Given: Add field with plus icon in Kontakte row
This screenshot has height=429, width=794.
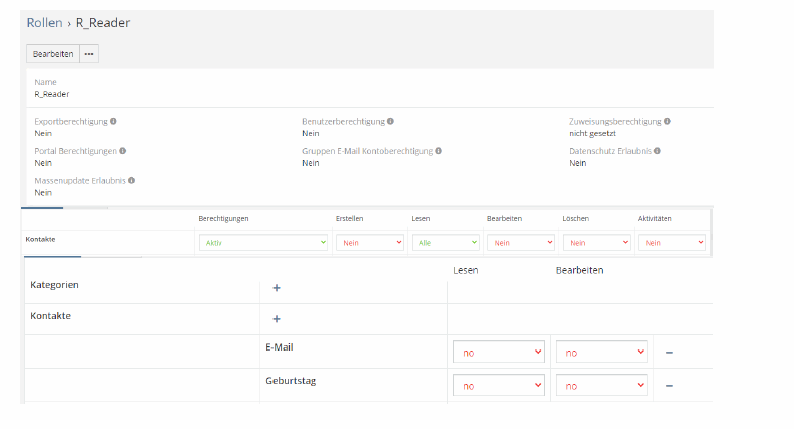Looking at the screenshot, I should click(277, 319).
